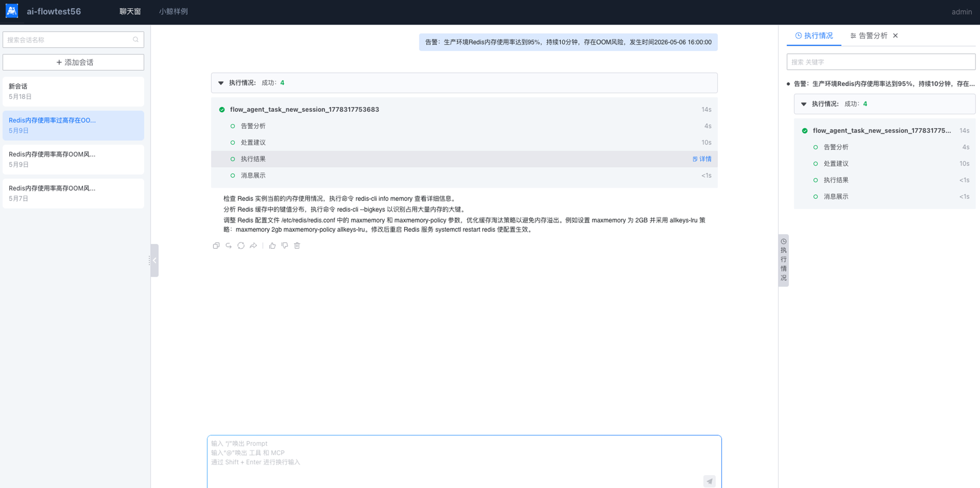The height and width of the screenshot is (488, 980).
Task: Select the 消息展示 step row in chat
Action: click(464, 175)
